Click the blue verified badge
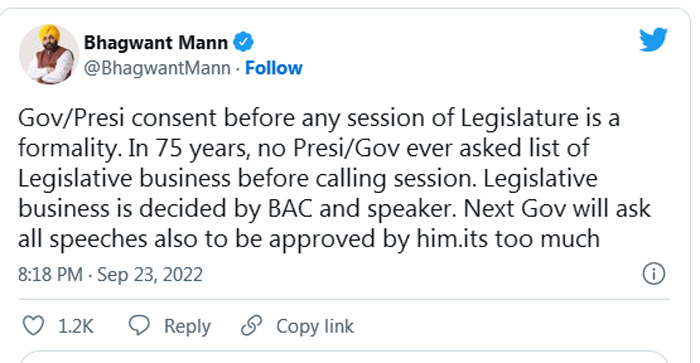The image size is (700, 363). click(x=244, y=42)
